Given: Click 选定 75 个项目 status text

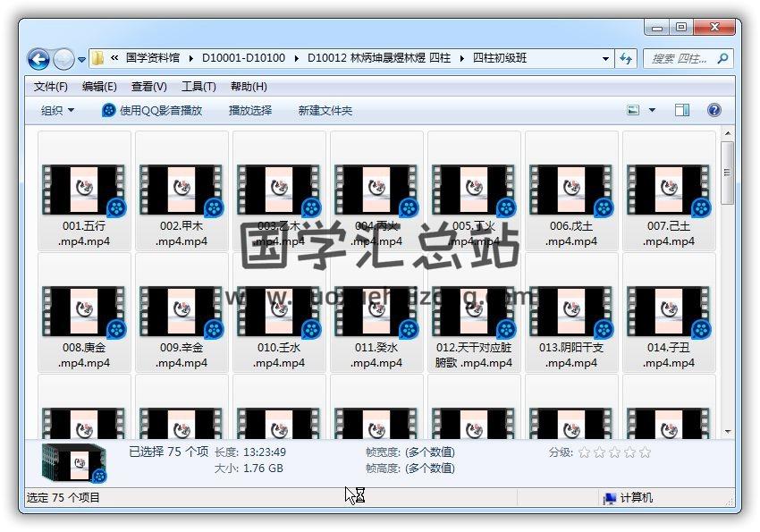Looking at the screenshot, I should (63, 498).
